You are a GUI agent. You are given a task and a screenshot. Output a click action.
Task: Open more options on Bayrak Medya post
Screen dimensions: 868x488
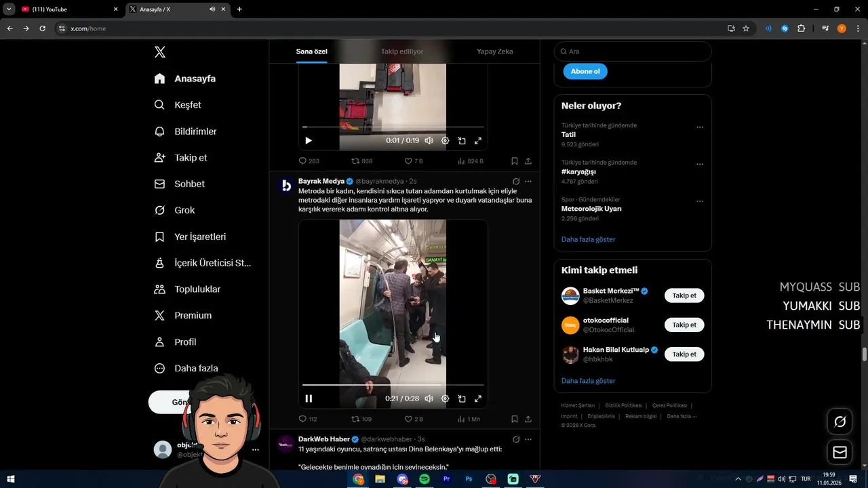[x=528, y=182]
